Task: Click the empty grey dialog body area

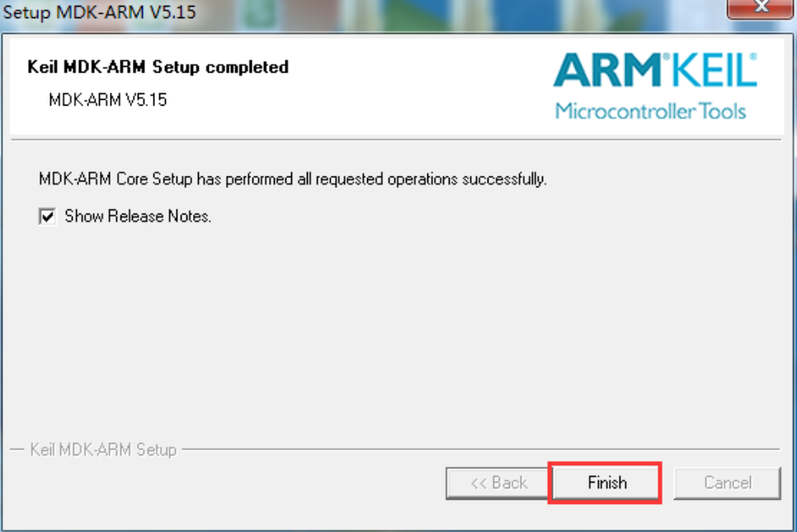Action: pos(396,330)
